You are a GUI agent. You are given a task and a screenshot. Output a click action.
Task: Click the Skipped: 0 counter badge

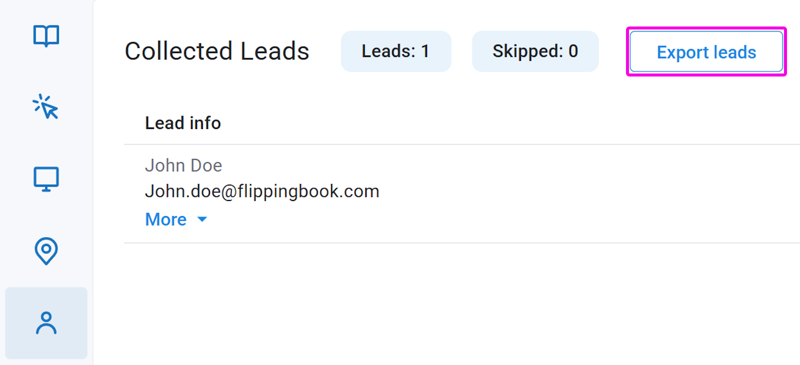tap(535, 51)
